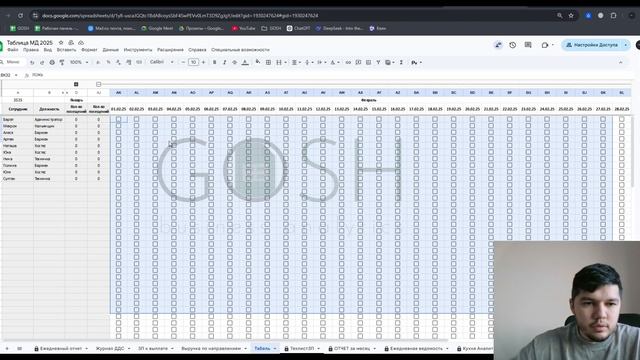Tick the 03.02.25 checkbox in the Администратор row
Viewport: 640px width, 360px height.
(x=155, y=120)
